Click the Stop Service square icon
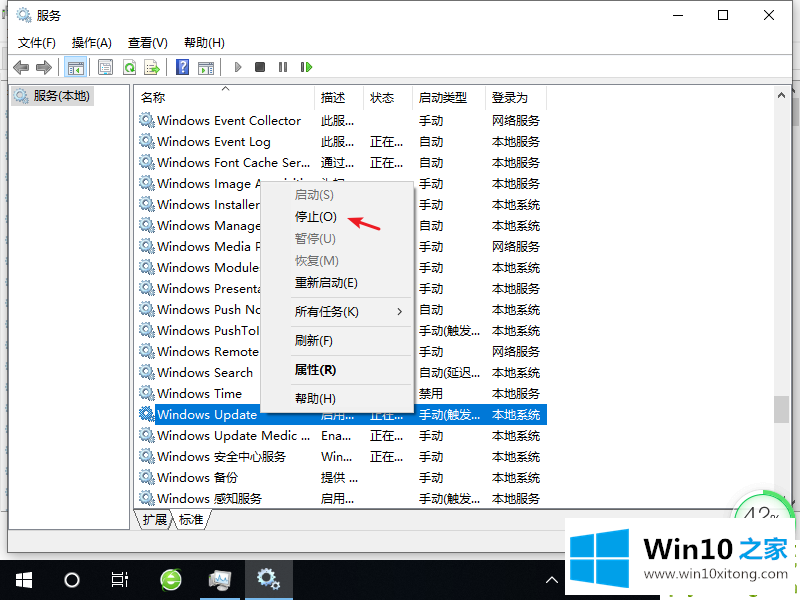The width and height of the screenshot is (800, 600). click(x=260, y=67)
